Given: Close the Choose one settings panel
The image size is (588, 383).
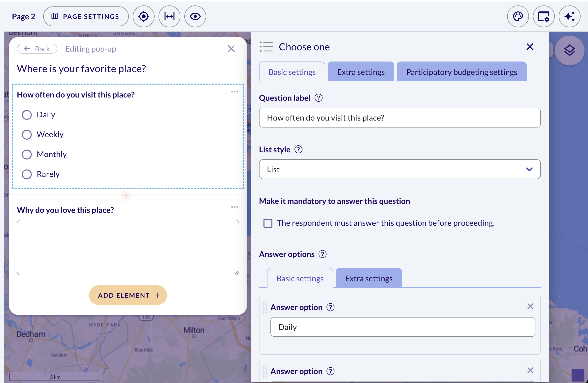Looking at the screenshot, I should (x=530, y=47).
